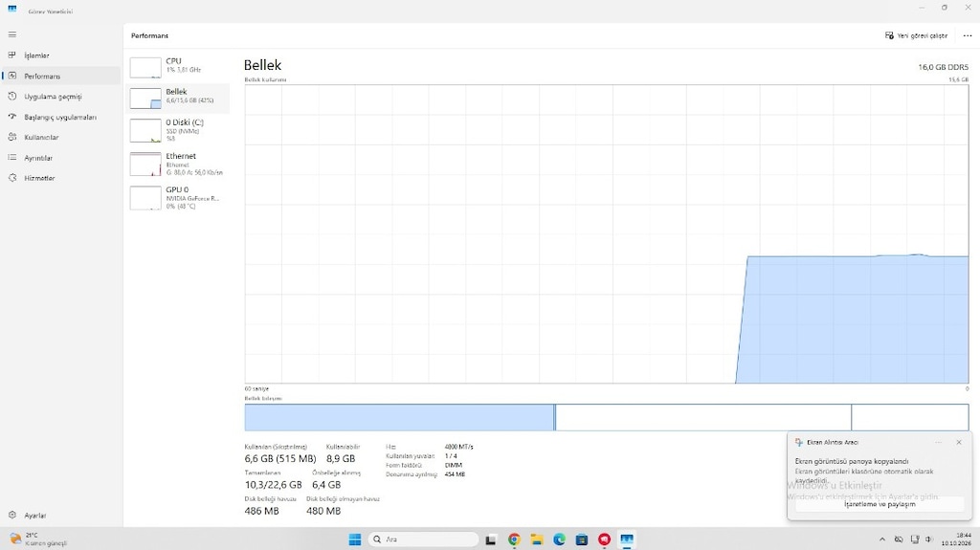Screen dimensions: 980x550
Task: Click the 480 MB non-paged pool value
Action: [x=323, y=511]
